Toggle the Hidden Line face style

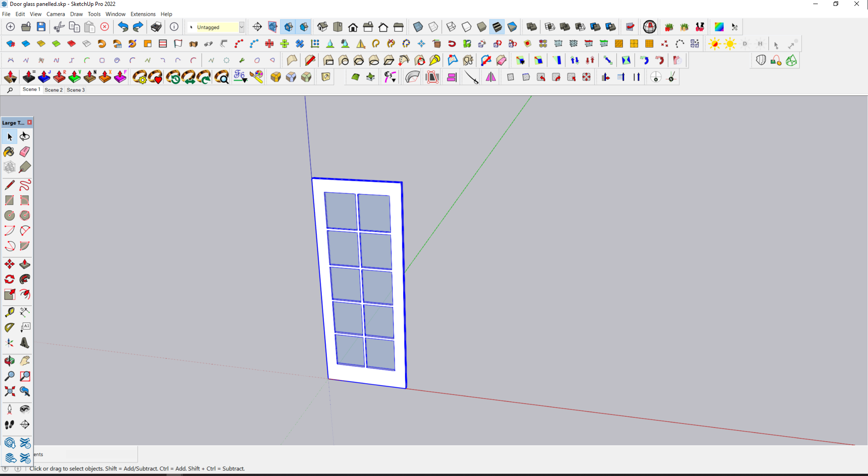(x=467, y=27)
